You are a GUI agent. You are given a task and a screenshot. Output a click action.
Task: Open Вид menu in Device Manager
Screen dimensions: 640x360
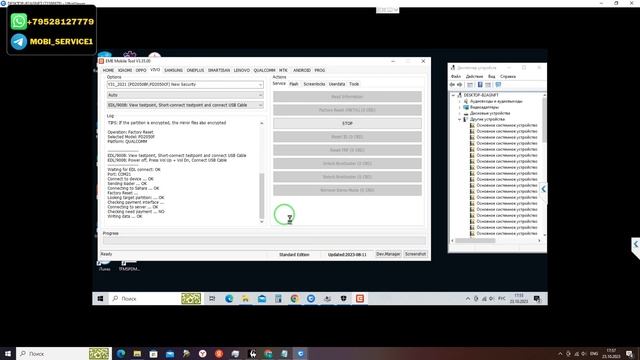[x=491, y=76]
